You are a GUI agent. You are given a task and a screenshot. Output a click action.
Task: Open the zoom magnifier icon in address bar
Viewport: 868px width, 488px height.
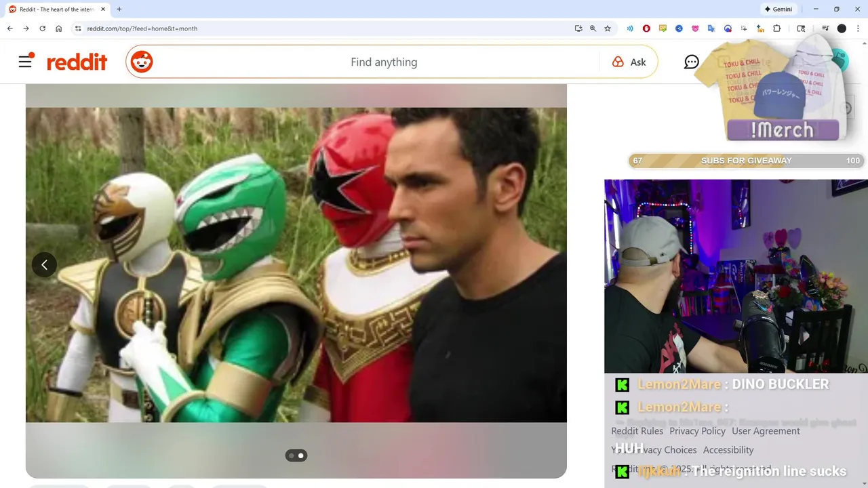tap(593, 28)
